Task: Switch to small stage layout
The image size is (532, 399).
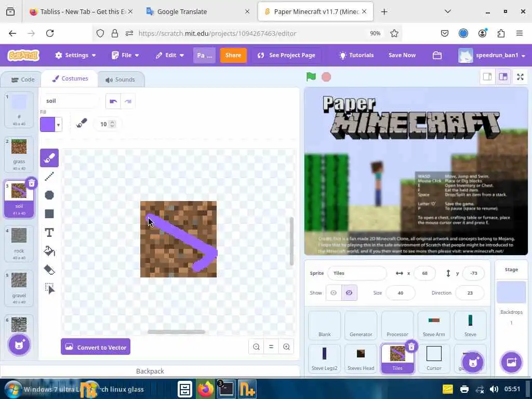Action: pos(487,77)
